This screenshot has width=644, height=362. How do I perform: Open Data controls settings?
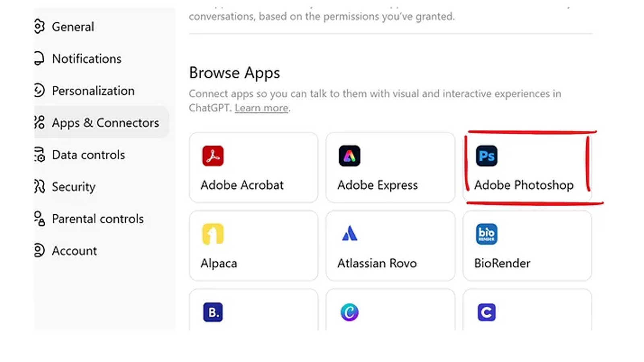88,155
